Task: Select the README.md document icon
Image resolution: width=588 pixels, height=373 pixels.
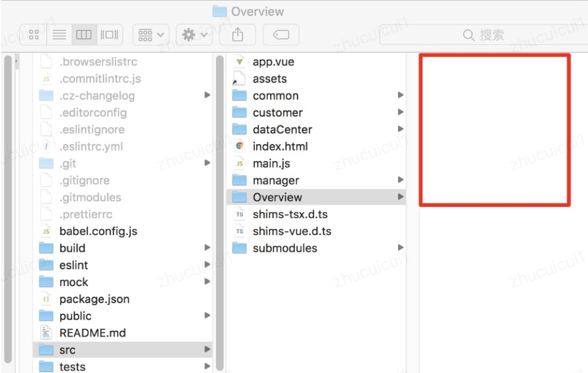Action: 46,333
